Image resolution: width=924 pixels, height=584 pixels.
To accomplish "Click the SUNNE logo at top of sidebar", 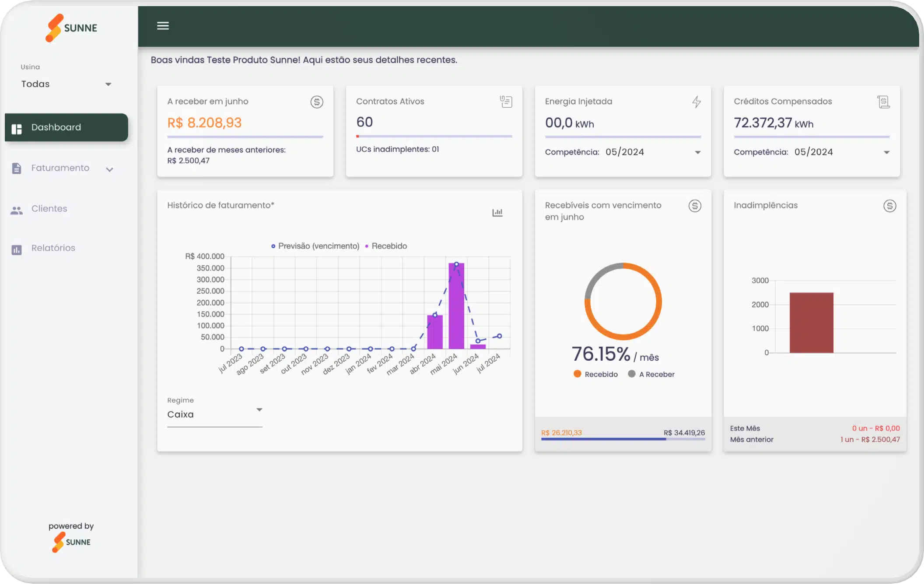I will point(71,28).
